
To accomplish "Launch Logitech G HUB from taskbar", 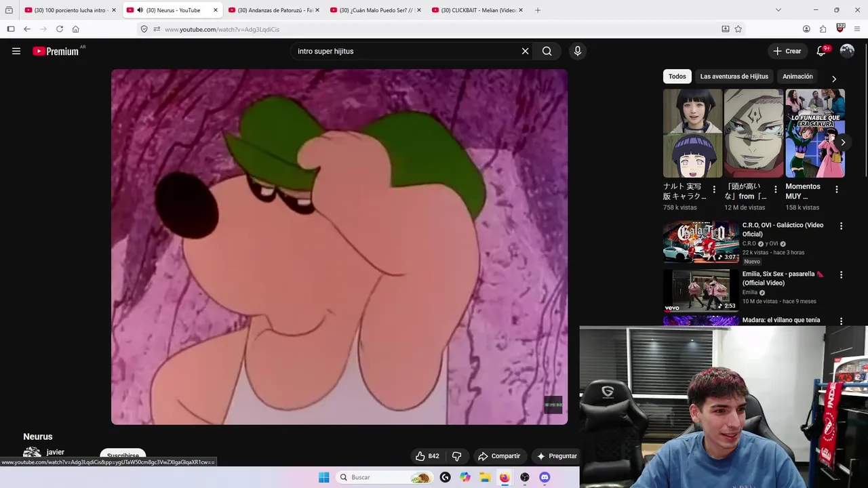I will [445, 477].
